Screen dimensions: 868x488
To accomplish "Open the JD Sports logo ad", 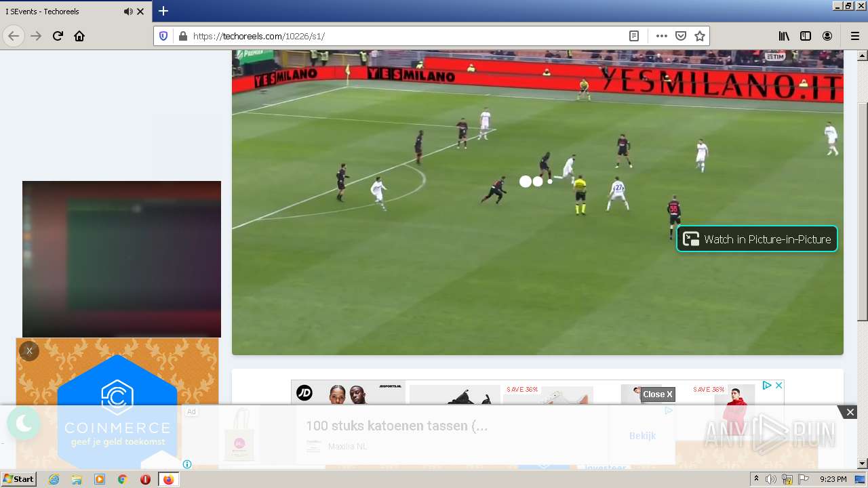I will (304, 392).
